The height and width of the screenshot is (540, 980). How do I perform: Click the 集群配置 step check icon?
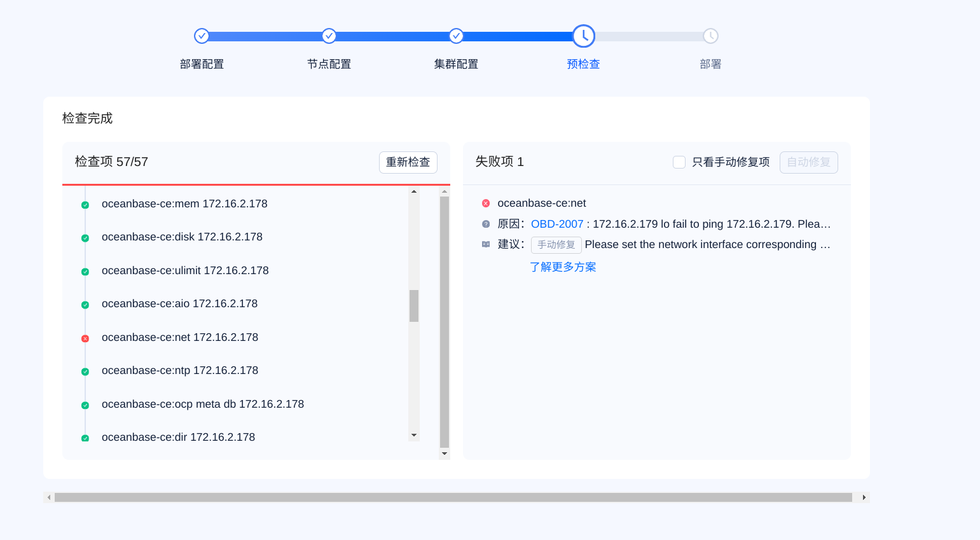456,36
